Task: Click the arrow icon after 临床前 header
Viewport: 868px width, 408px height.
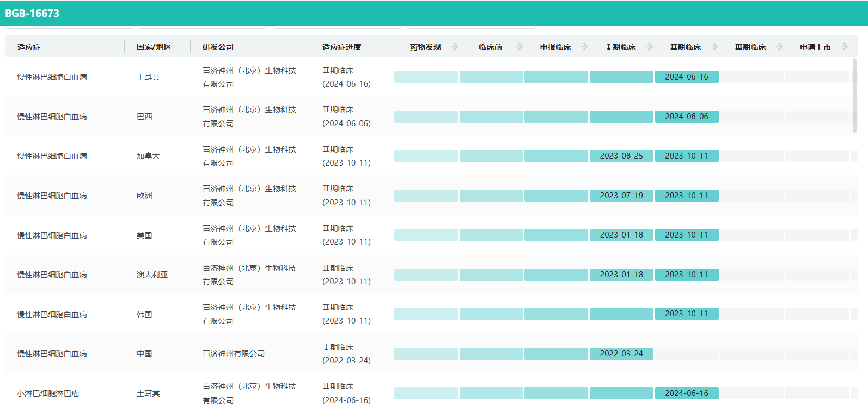Action: tap(519, 47)
